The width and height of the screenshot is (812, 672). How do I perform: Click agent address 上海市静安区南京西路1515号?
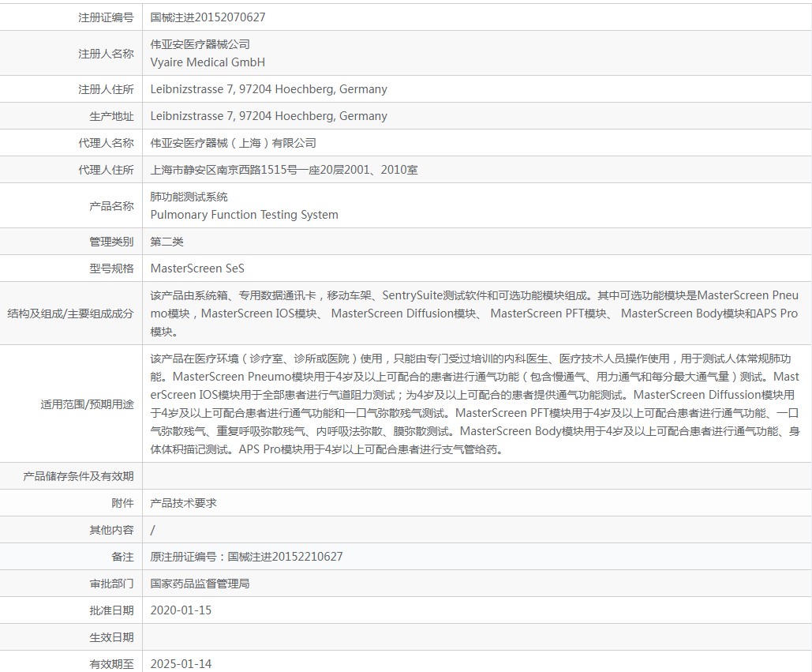click(284, 170)
